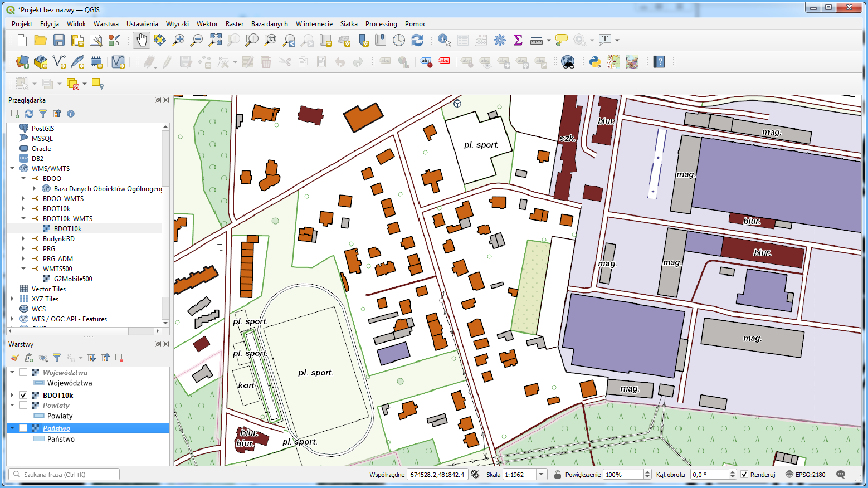Open the Raster menu
Screen dimensions: 868x488
tap(235, 24)
